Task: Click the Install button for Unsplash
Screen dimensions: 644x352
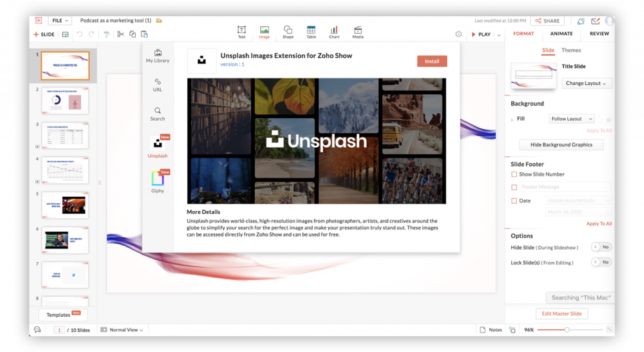Action: pos(431,61)
